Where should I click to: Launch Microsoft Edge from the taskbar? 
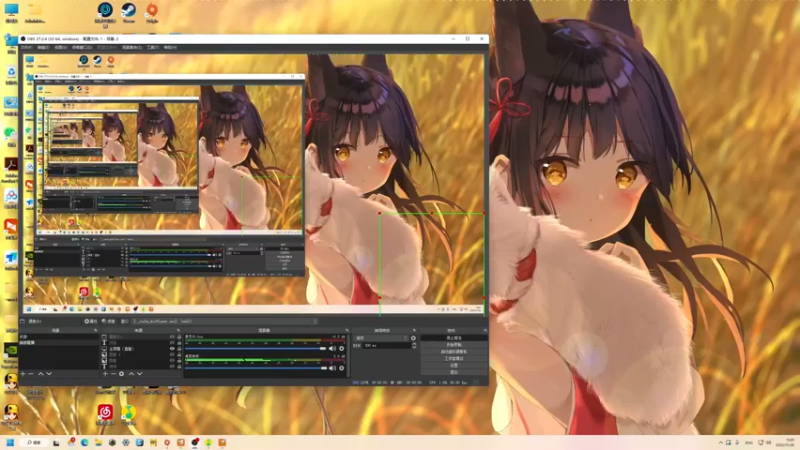[x=85, y=442]
